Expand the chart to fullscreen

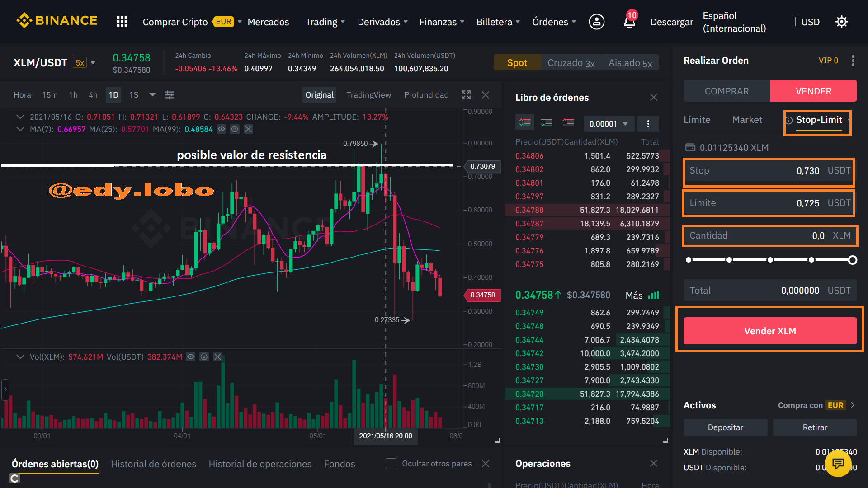pyautogui.click(x=466, y=95)
